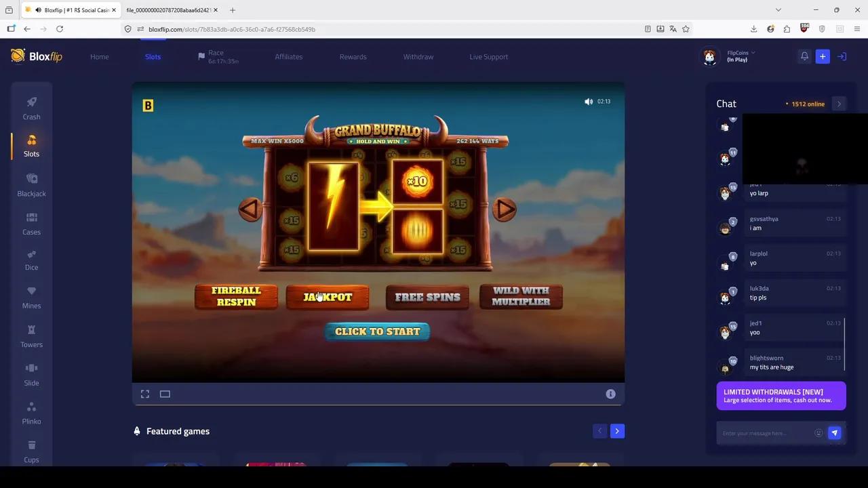This screenshot has width=868, height=488.
Task: Open Withdraw page
Action: pyautogui.click(x=418, y=57)
